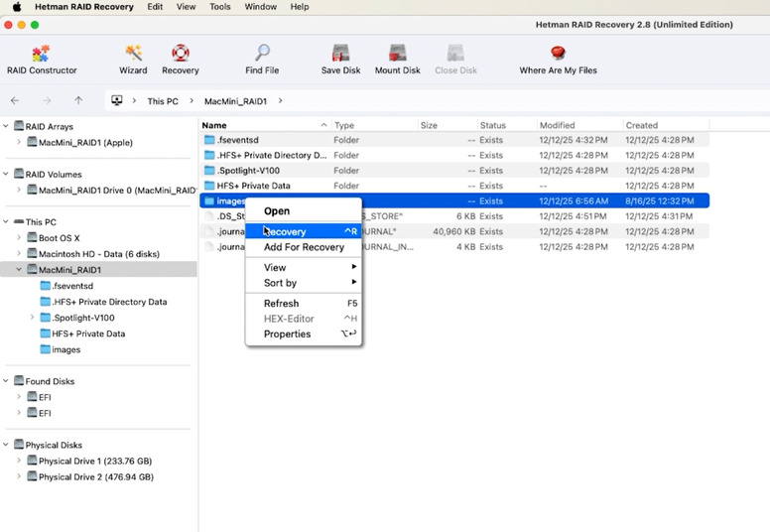Screen dimensions: 770x532
Task: Click the Mount Disk toolbar icon
Action: [x=397, y=53]
